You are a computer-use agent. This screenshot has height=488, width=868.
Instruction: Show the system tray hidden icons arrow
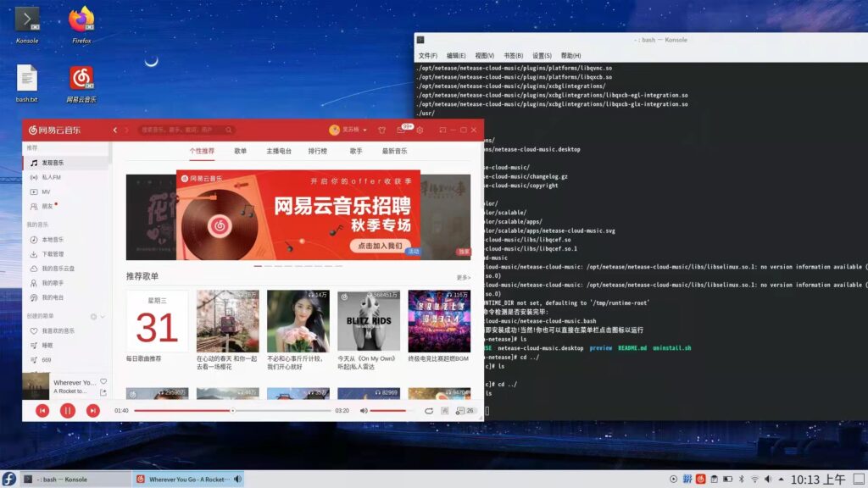coord(782,480)
